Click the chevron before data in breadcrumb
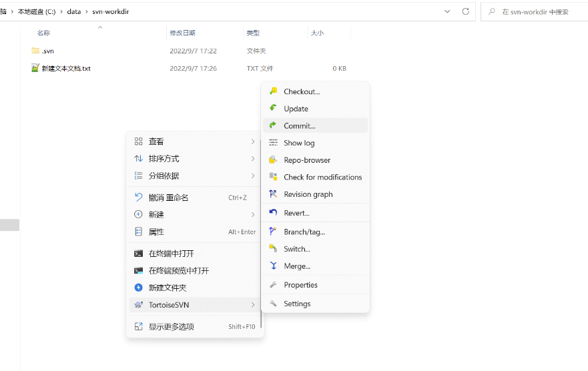This screenshot has width=588, height=371. pyautogui.click(x=61, y=11)
